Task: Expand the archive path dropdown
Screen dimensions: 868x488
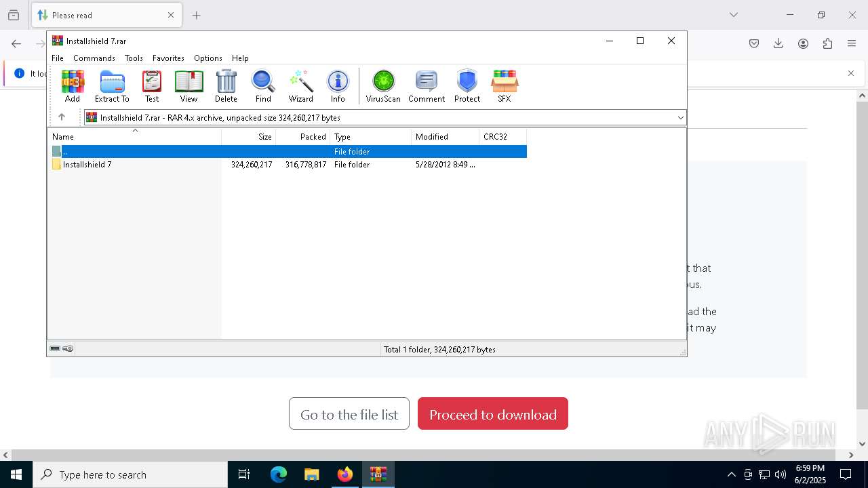Action: tap(680, 118)
